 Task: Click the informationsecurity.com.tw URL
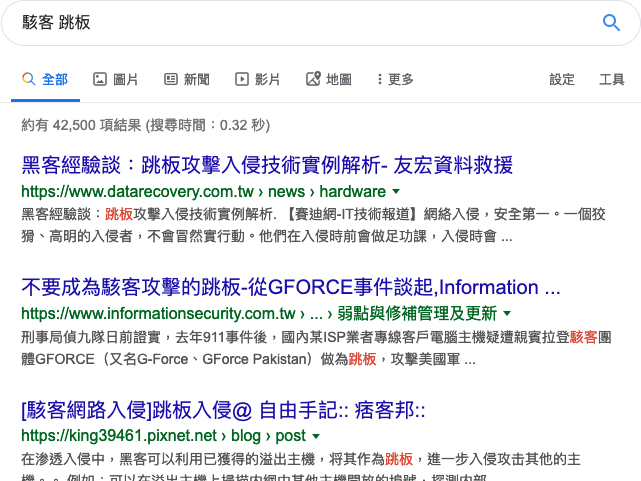pos(259,313)
